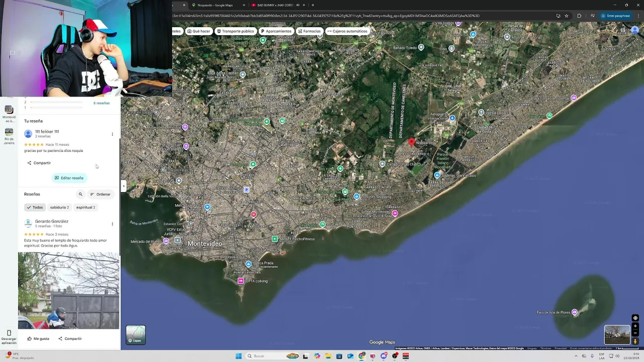644x362 pixels.
Task: Select the Street View pegman icon
Action: coord(635,341)
